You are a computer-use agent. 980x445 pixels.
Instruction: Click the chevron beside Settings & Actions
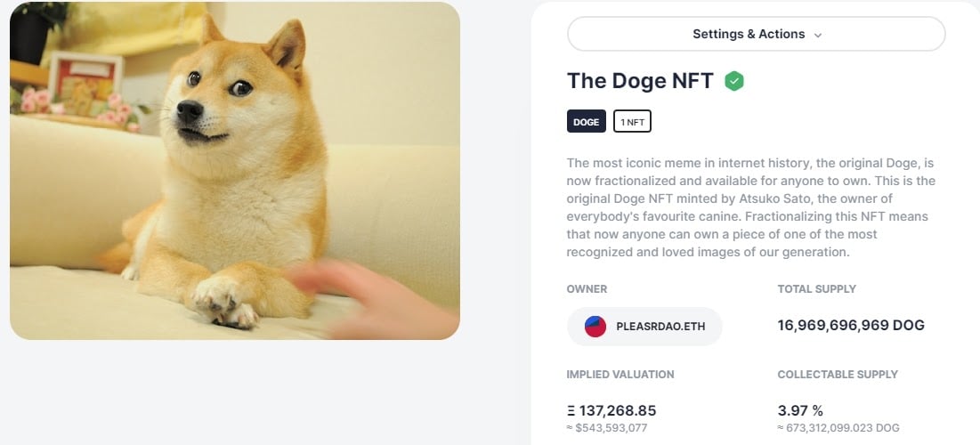coord(818,35)
